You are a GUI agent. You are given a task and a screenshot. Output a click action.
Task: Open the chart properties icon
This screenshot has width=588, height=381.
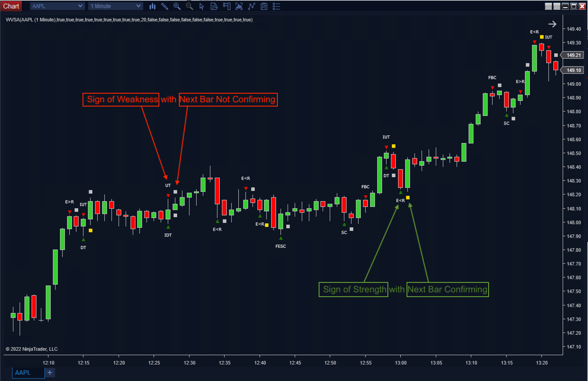pyautogui.click(x=264, y=6)
